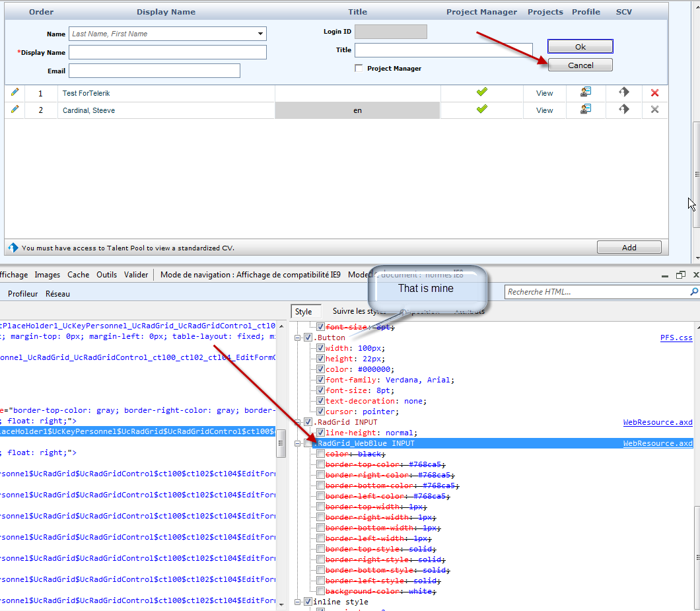Collapse the .RadGrid INPUT style rule
The width and height of the screenshot is (700, 611).
(x=298, y=422)
